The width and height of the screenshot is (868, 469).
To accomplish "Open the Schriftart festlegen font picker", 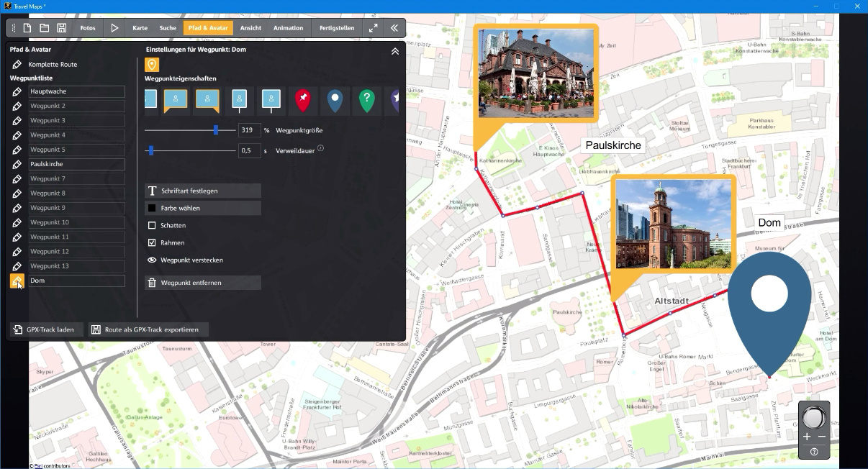I will coord(202,191).
